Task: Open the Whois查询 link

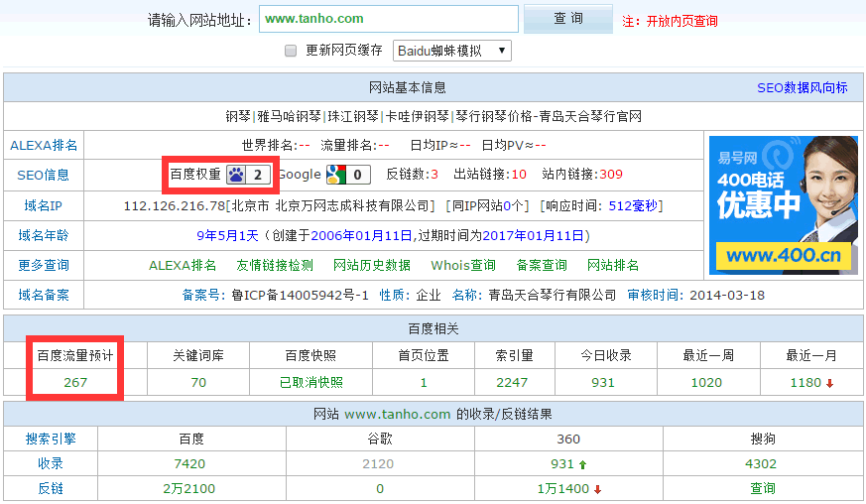Action: click(x=463, y=265)
